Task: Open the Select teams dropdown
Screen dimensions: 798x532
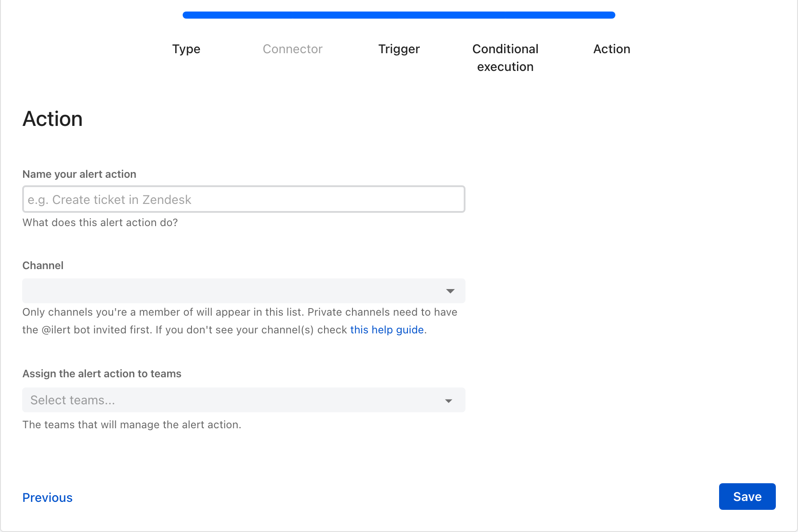Action: pos(244,400)
